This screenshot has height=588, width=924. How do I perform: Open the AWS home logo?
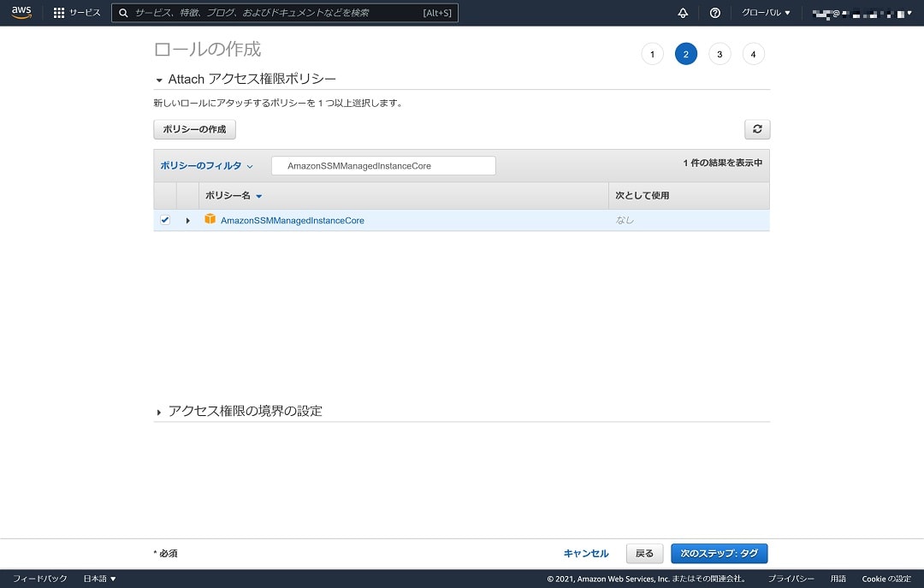[x=21, y=12]
